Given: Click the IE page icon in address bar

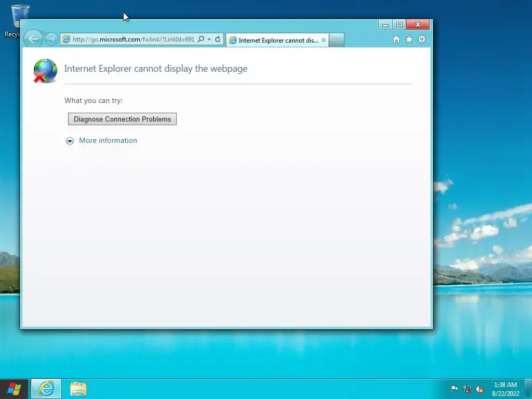Looking at the screenshot, I should [66, 39].
